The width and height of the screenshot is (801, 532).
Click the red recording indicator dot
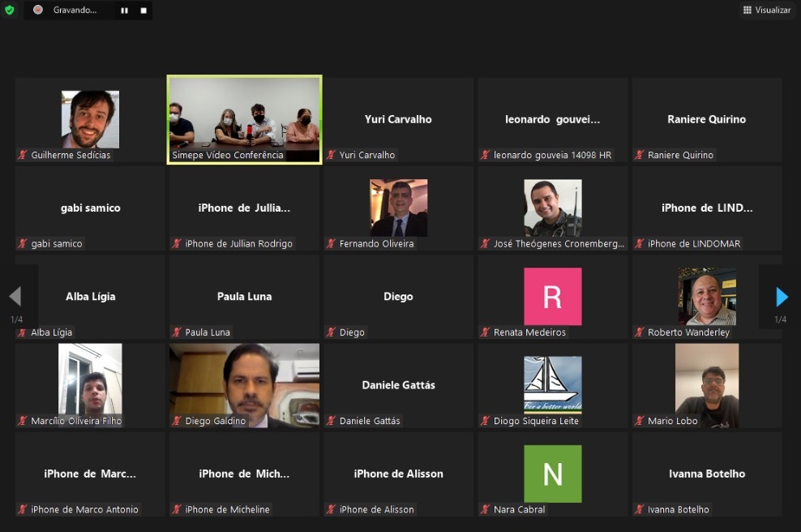click(37, 11)
